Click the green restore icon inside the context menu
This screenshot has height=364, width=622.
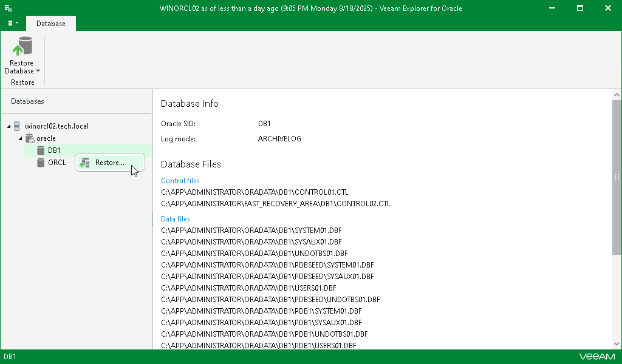point(84,162)
